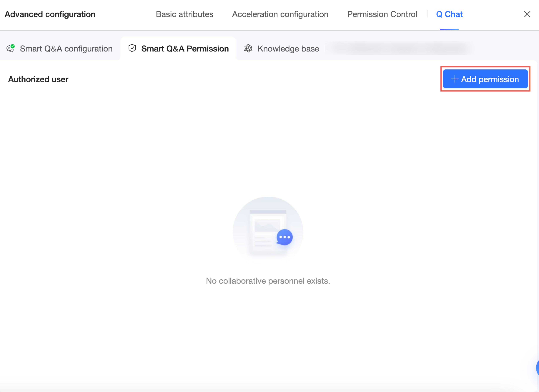Image resolution: width=539 pixels, height=392 pixels.
Task: Switch to Basic attributes tab
Action: (x=184, y=14)
